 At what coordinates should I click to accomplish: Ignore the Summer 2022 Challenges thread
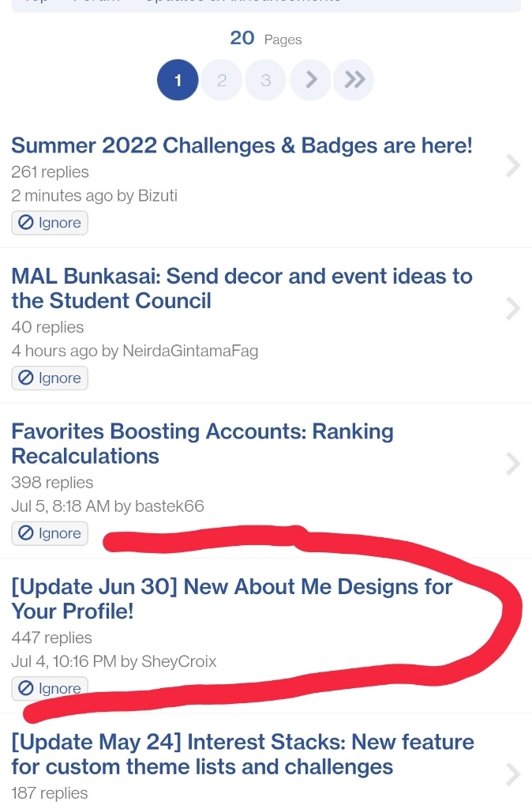click(x=50, y=223)
